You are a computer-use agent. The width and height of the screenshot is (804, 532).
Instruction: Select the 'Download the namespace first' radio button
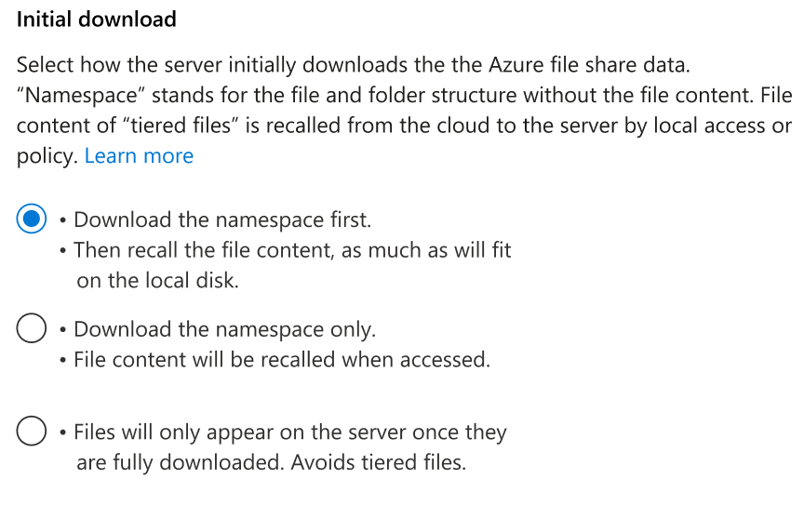point(32,219)
